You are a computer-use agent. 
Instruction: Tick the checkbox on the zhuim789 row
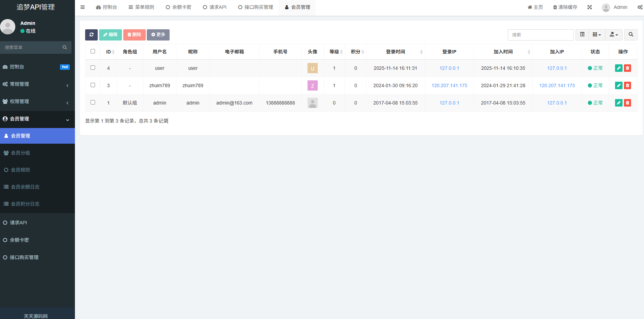[x=93, y=85]
